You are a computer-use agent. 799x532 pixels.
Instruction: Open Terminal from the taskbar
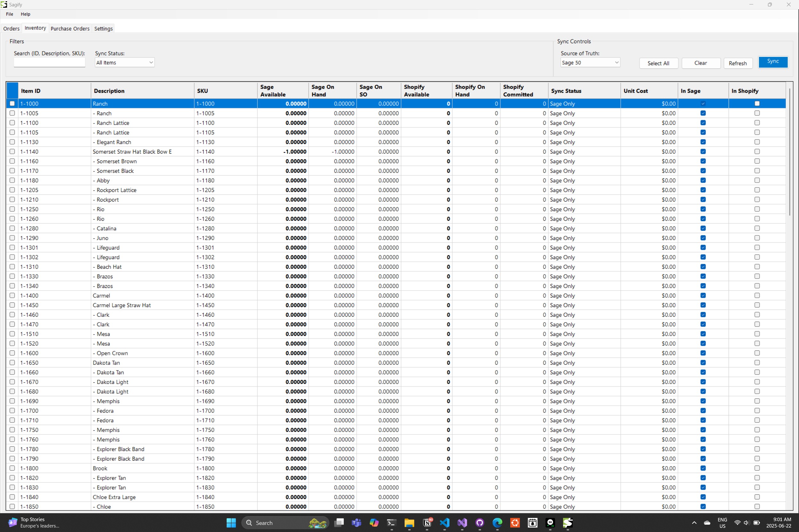point(392,522)
